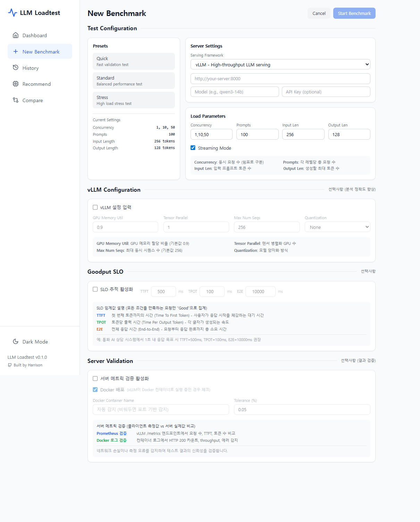The image size is (420, 522).
Task: Enable the vLLM 설정 입력 checkbox
Action: pyautogui.click(x=95, y=207)
